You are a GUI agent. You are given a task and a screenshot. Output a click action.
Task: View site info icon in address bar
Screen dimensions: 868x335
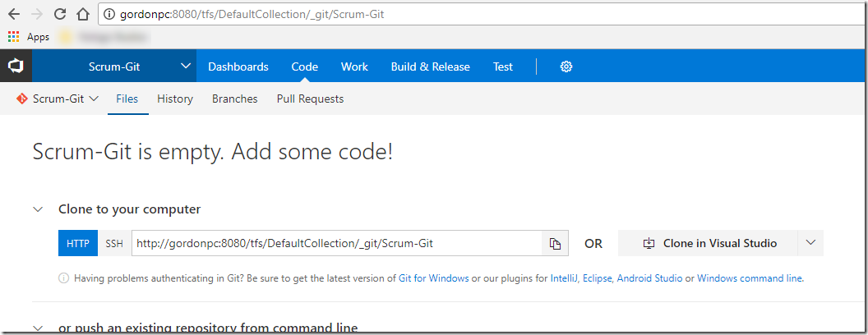pos(109,15)
